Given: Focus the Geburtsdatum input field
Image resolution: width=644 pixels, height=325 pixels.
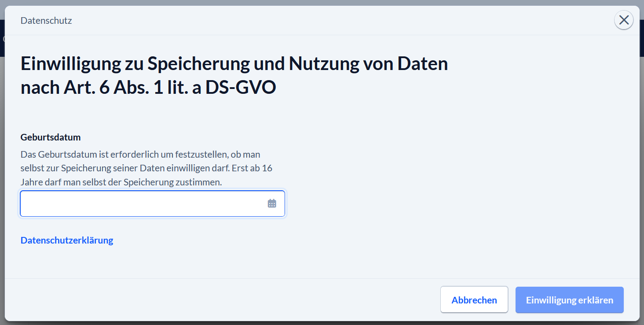Looking at the screenshot, I should (x=153, y=203).
